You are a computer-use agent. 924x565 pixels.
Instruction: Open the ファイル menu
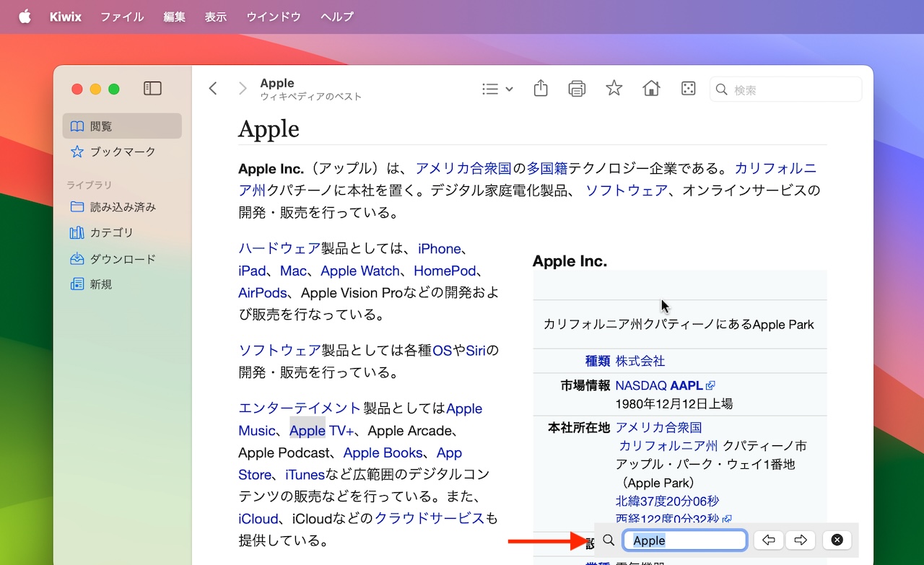122,17
